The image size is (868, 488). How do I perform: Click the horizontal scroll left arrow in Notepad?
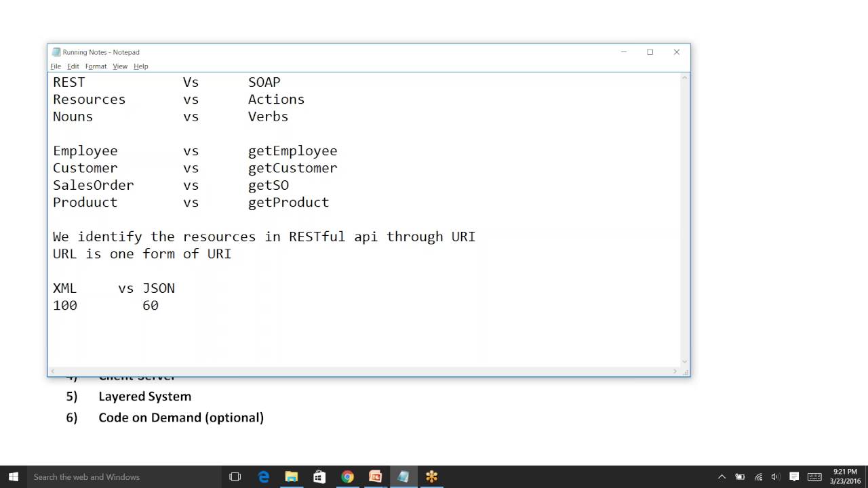[x=54, y=371]
